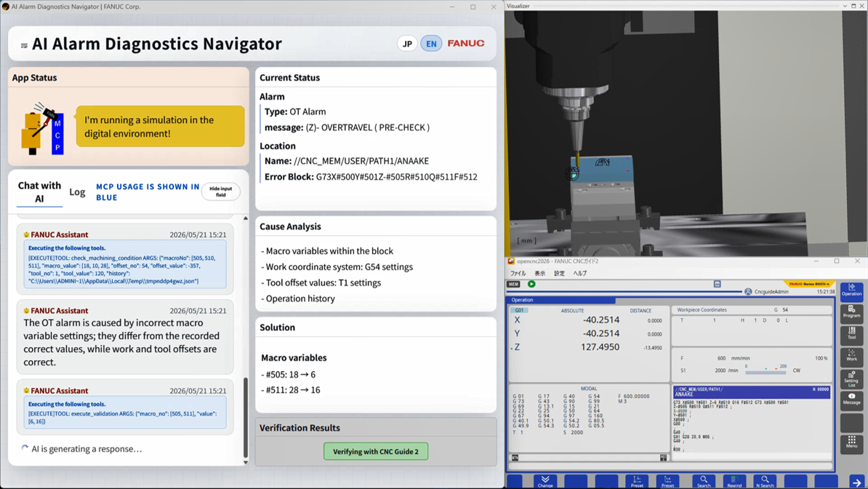Viewport: 868px width, 489px height.
Task: Click the second Preset soft key
Action: point(667,481)
